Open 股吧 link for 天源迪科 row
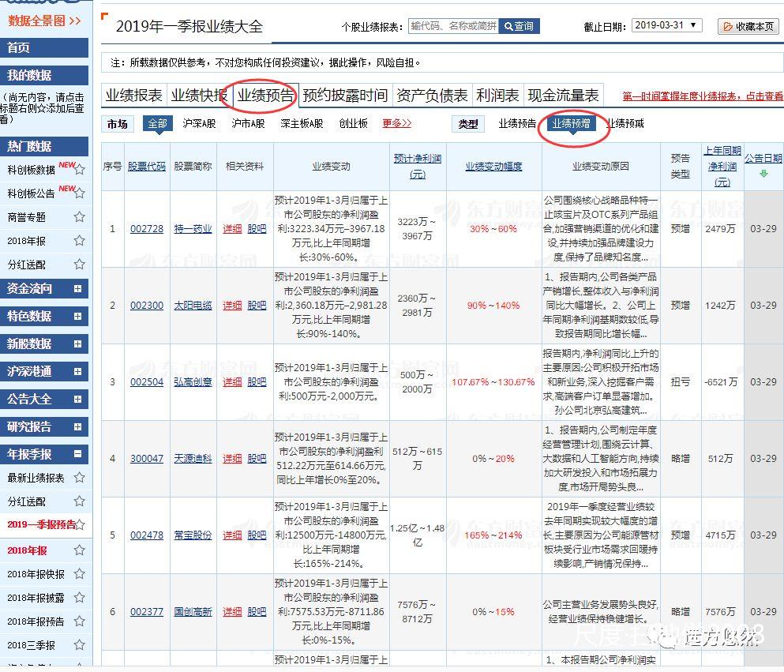Screen dimensions: 784x672 (257, 458)
